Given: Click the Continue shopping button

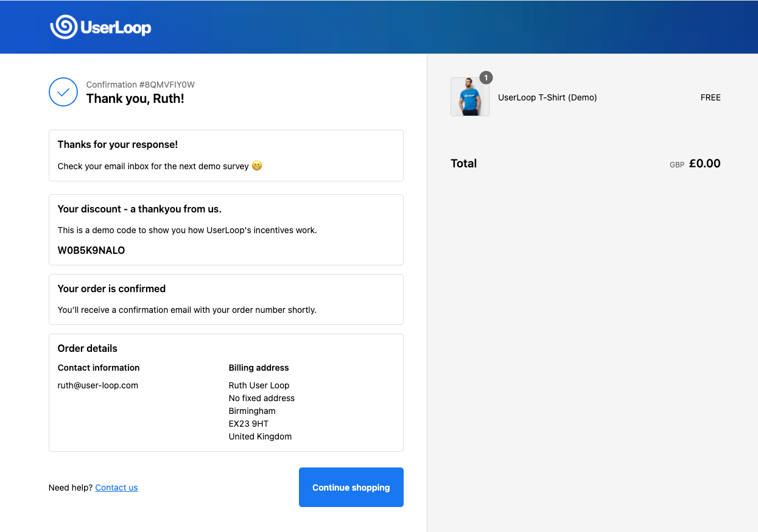Looking at the screenshot, I should tap(351, 487).
